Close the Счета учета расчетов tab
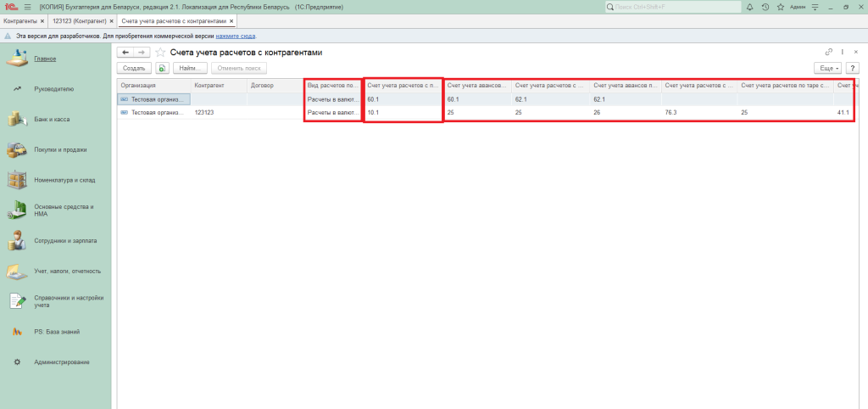The height and width of the screenshot is (409, 868). pyautogui.click(x=232, y=20)
